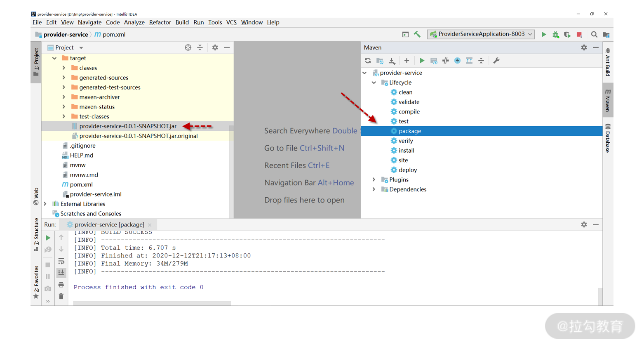Image resolution: width=644 pixels, height=347 pixels.
Task: Open Maven settings wrench icon
Action: pyautogui.click(x=496, y=61)
